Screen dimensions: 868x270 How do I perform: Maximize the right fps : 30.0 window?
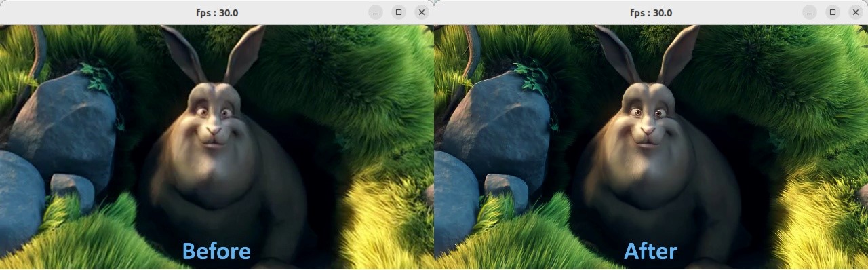click(833, 12)
